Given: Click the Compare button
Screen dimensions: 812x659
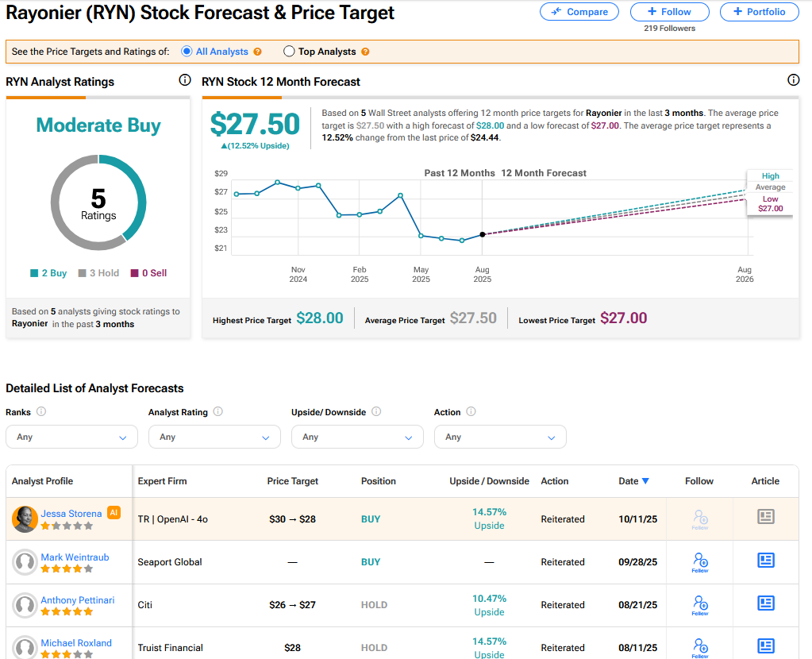Looking at the screenshot, I should (x=579, y=12).
